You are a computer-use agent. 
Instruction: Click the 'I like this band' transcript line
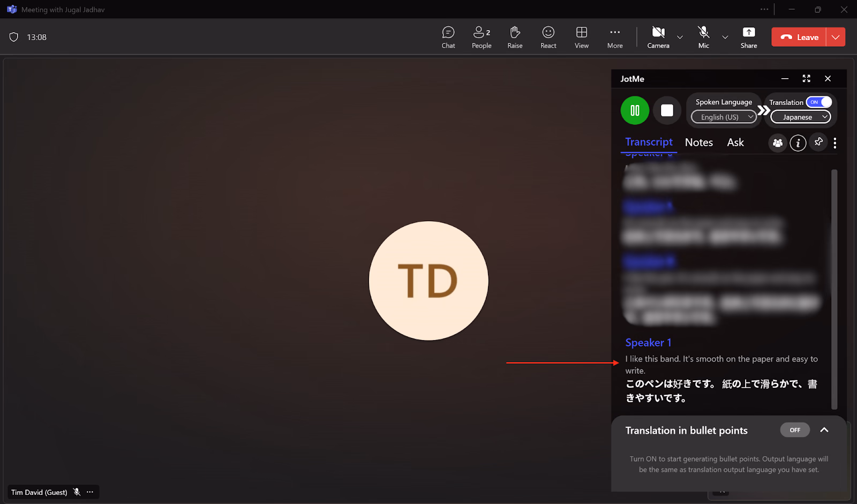(721, 365)
